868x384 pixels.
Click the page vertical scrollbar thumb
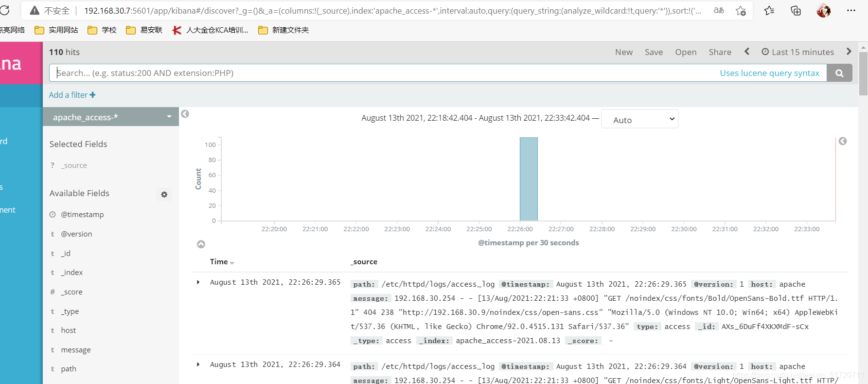(863, 73)
